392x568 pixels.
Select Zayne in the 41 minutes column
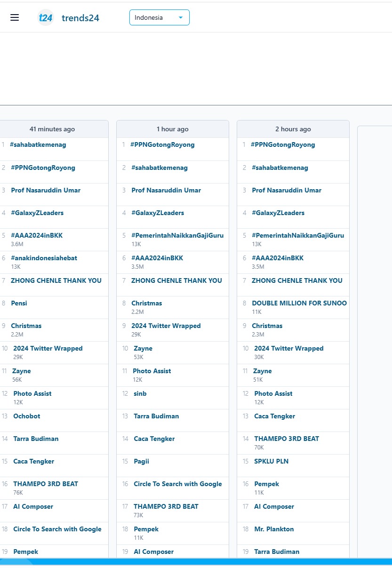21,371
